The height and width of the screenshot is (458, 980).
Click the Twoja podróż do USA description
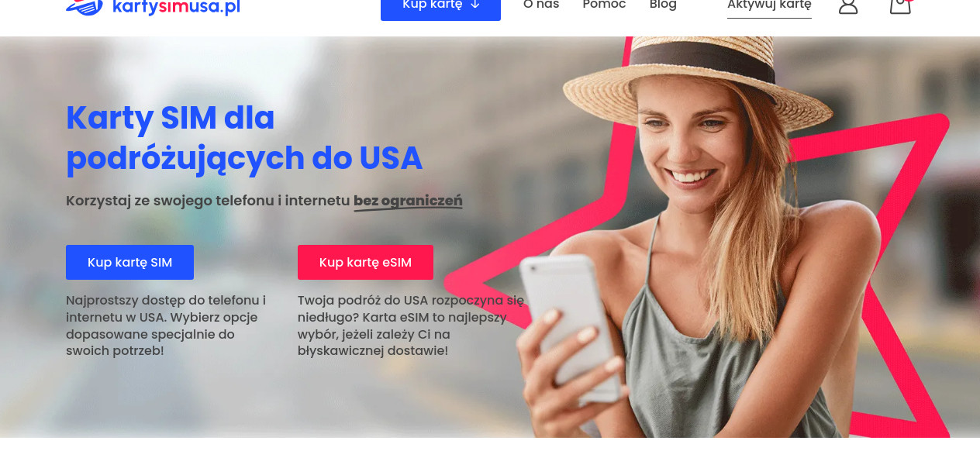point(411,325)
